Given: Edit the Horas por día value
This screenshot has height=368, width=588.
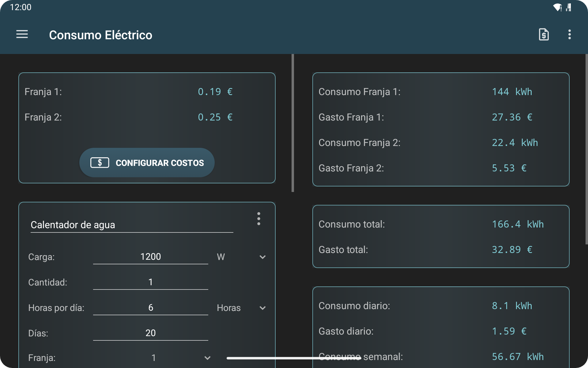Looking at the screenshot, I should click(150, 308).
